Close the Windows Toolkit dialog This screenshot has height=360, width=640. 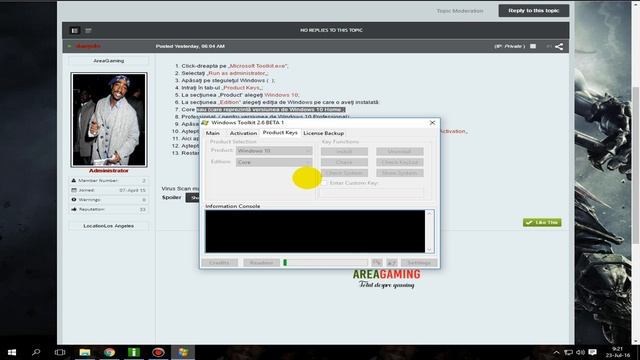point(432,123)
